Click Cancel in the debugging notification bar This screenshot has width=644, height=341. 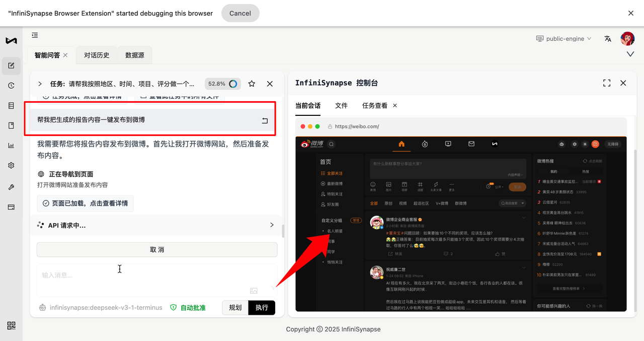pos(240,14)
